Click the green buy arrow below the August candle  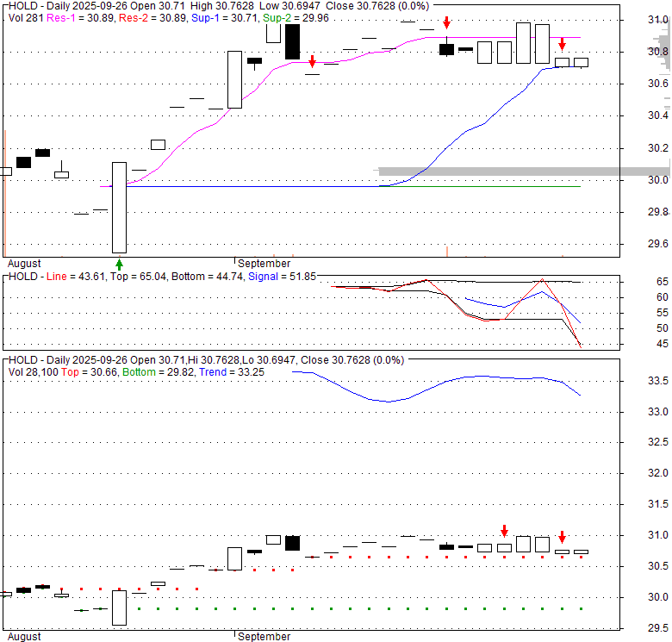[x=120, y=265]
